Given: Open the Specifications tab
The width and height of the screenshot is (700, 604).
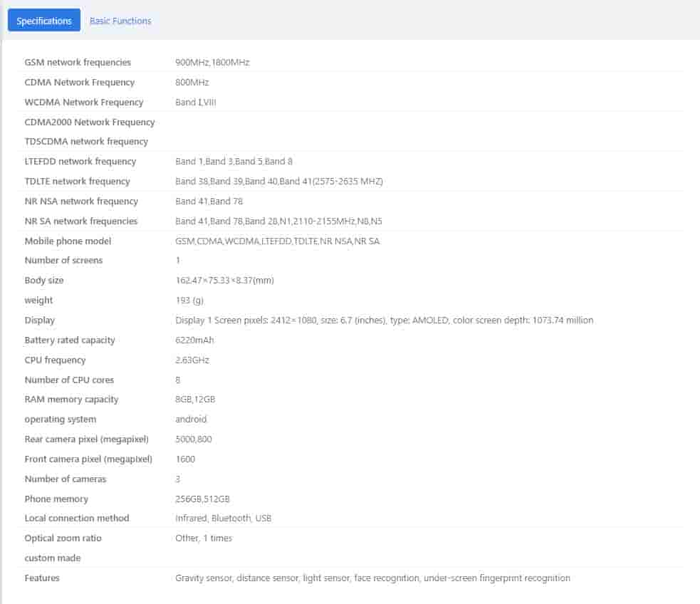Looking at the screenshot, I should tap(44, 21).
